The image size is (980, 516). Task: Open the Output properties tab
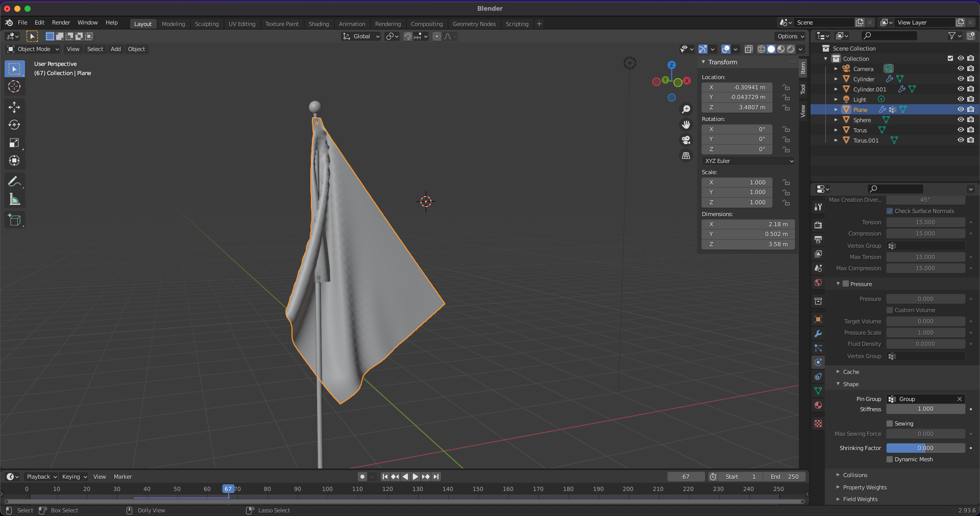(x=818, y=239)
